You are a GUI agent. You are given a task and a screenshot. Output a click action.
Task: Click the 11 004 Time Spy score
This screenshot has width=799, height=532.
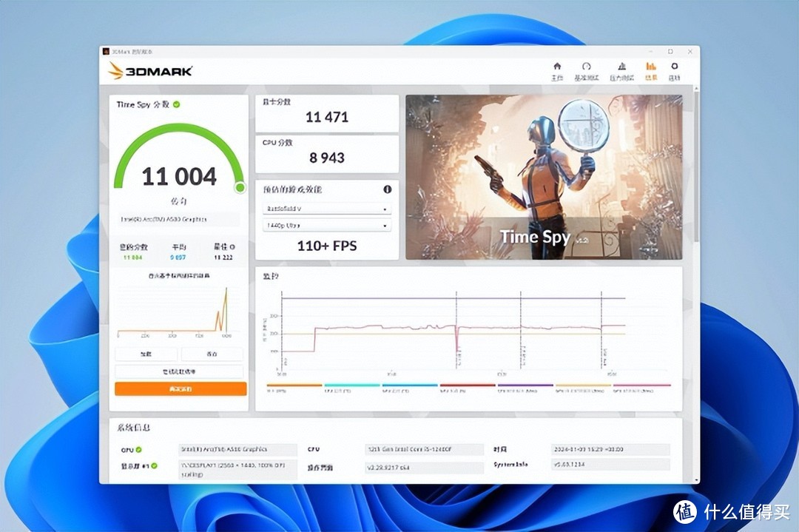[179, 176]
